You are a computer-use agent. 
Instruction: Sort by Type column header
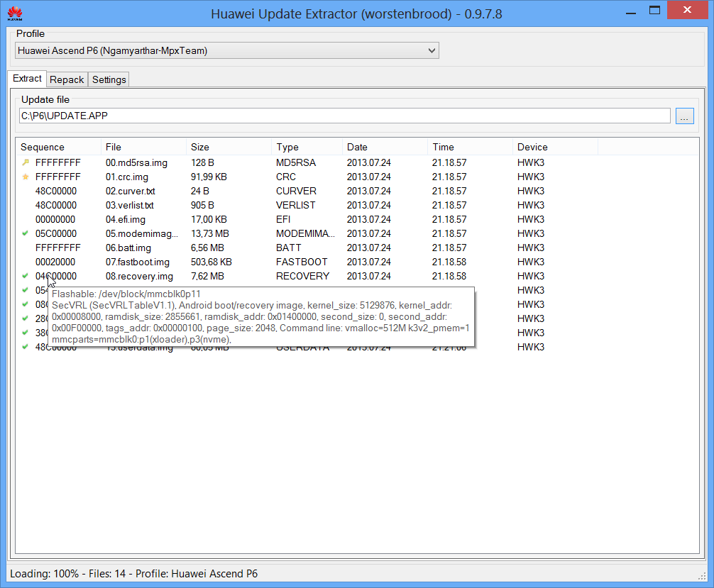coord(307,147)
